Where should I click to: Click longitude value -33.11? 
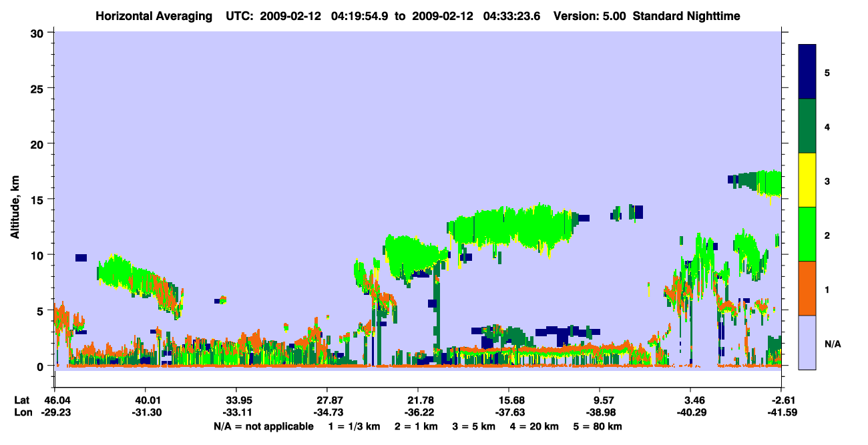click(236, 412)
